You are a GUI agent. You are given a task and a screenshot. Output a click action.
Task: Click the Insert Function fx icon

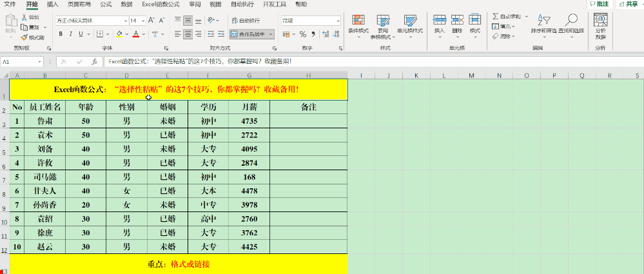coord(94,62)
